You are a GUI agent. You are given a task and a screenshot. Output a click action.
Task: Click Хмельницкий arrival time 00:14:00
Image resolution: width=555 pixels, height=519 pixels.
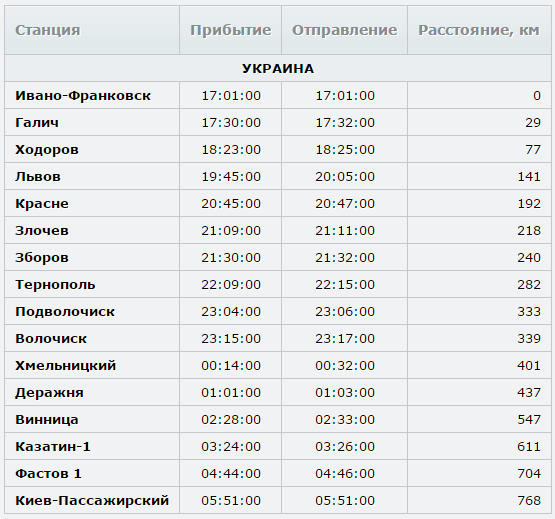231,366
